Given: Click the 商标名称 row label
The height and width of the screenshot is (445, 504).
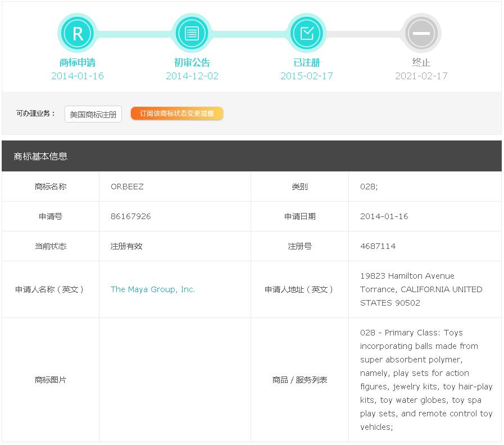Looking at the screenshot, I should click(51, 187).
